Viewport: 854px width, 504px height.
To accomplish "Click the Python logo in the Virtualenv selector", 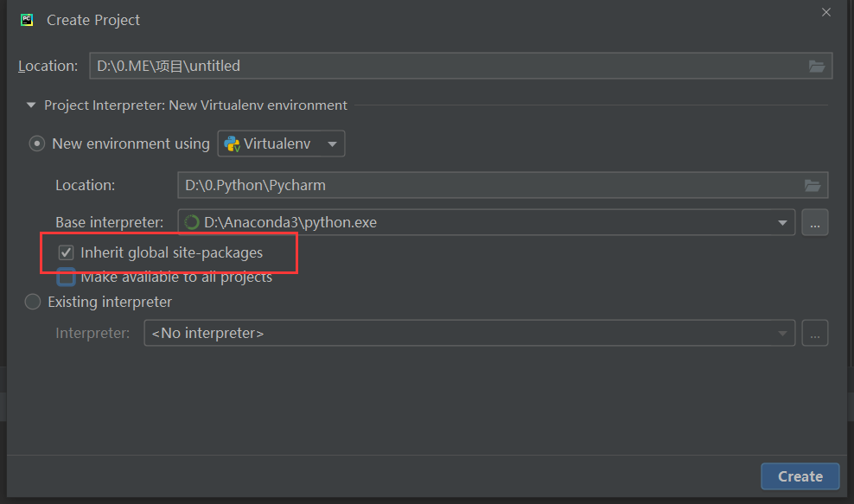I will 232,143.
